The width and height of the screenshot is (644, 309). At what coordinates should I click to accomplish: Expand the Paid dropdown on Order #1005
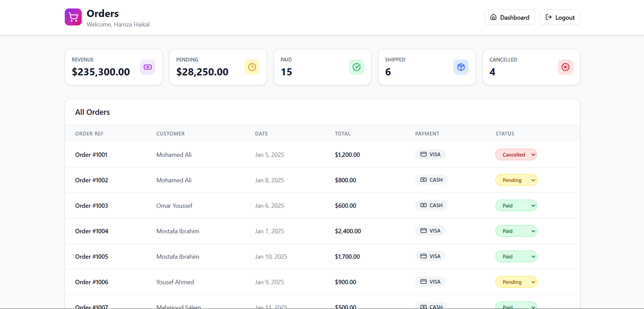click(516, 256)
